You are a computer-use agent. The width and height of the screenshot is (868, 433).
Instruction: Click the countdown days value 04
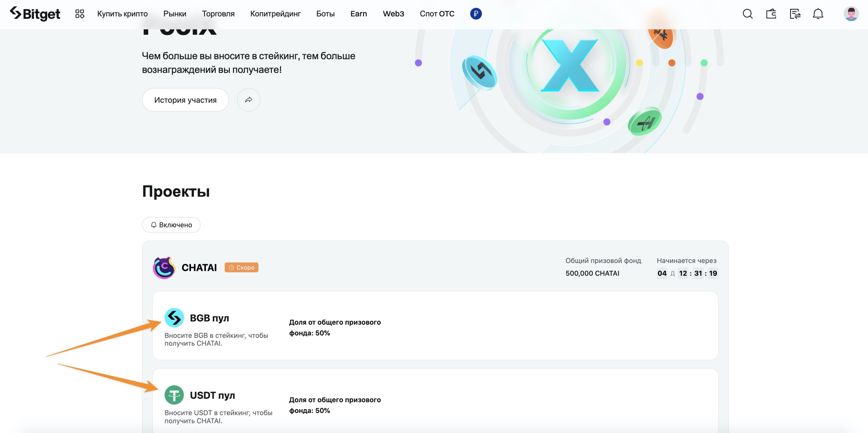(x=662, y=273)
